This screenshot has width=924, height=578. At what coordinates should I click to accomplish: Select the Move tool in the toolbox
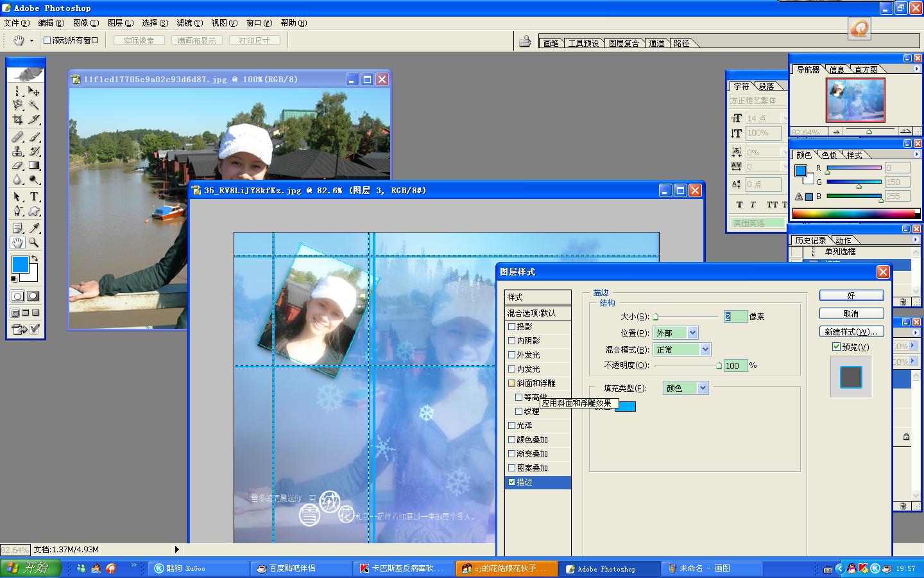click(x=34, y=91)
